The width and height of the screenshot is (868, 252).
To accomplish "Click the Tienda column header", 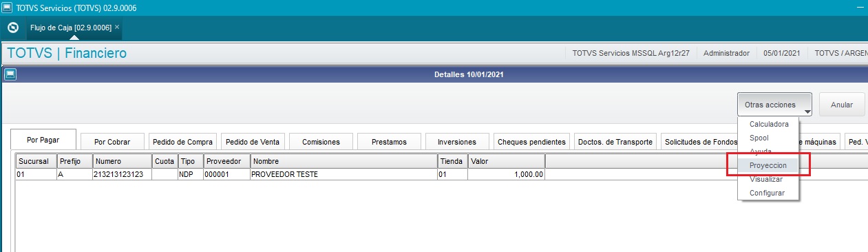I will pos(452,161).
